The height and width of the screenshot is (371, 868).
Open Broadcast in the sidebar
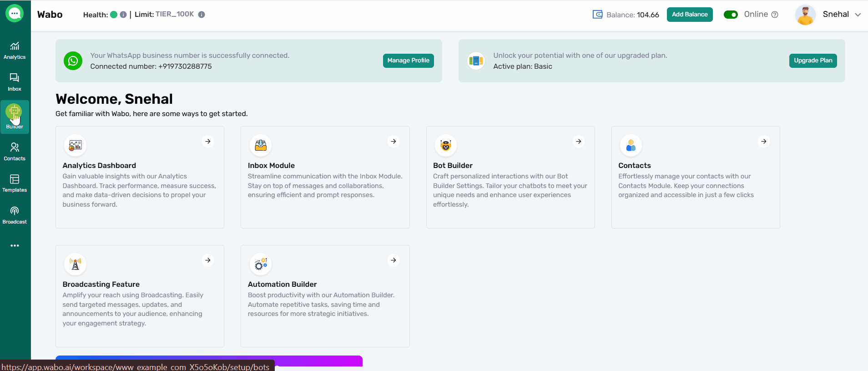click(x=15, y=215)
